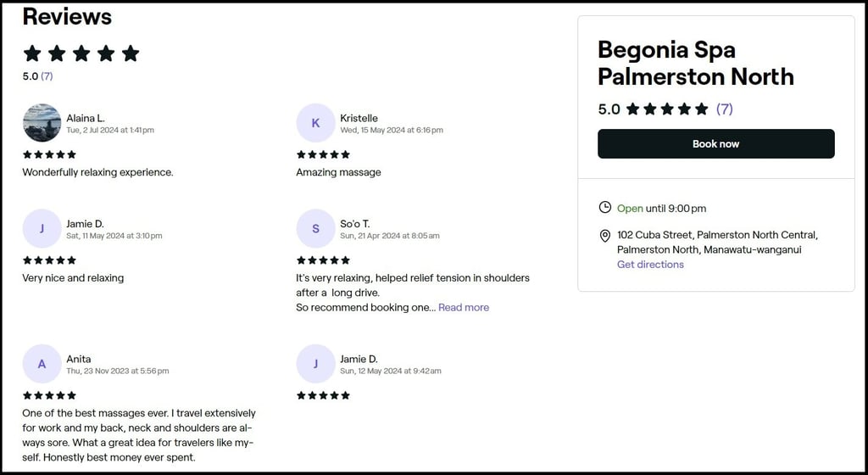868x475 pixels.
Task: Click the clock icon beside opening hours
Action: click(x=605, y=208)
